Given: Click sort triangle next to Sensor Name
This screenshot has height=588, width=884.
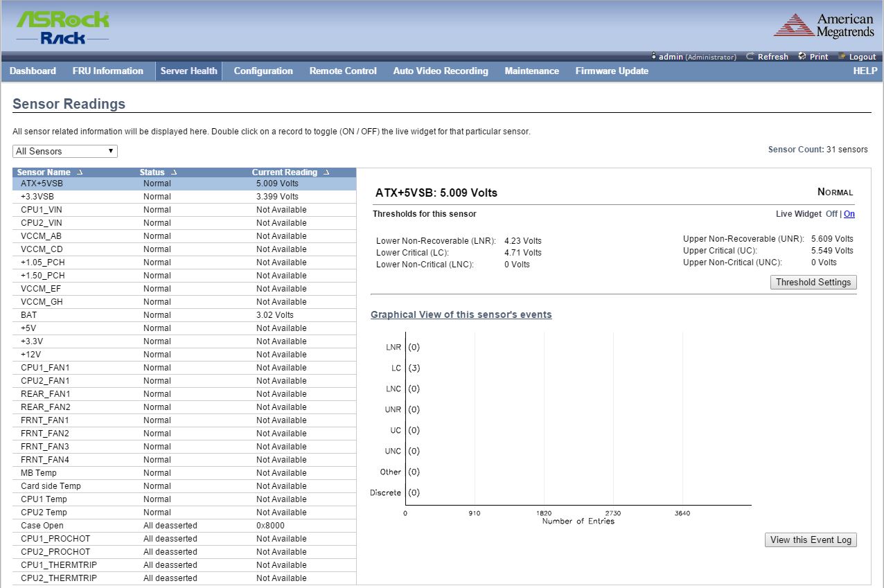Looking at the screenshot, I should click(x=79, y=172).
